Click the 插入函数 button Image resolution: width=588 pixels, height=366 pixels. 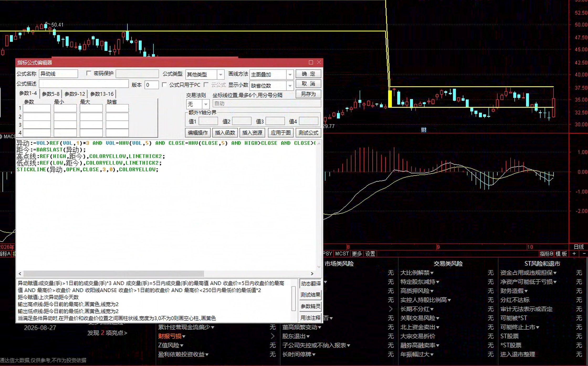pos(225,133)
